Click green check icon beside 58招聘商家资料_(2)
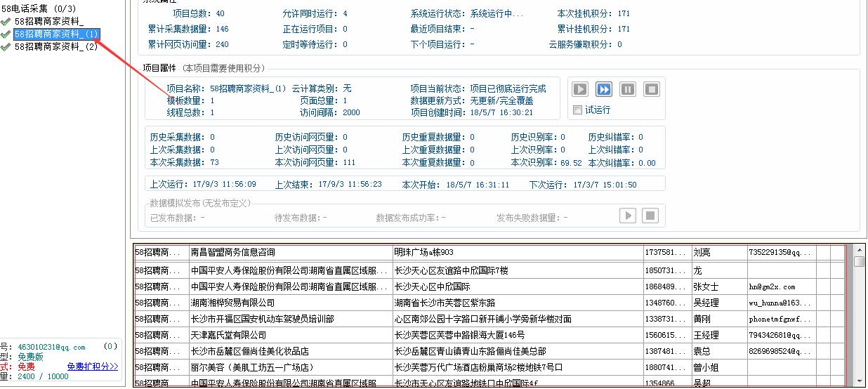Image resolution: width=868 pixels, height=389 pixels. [x=6, y=46]
